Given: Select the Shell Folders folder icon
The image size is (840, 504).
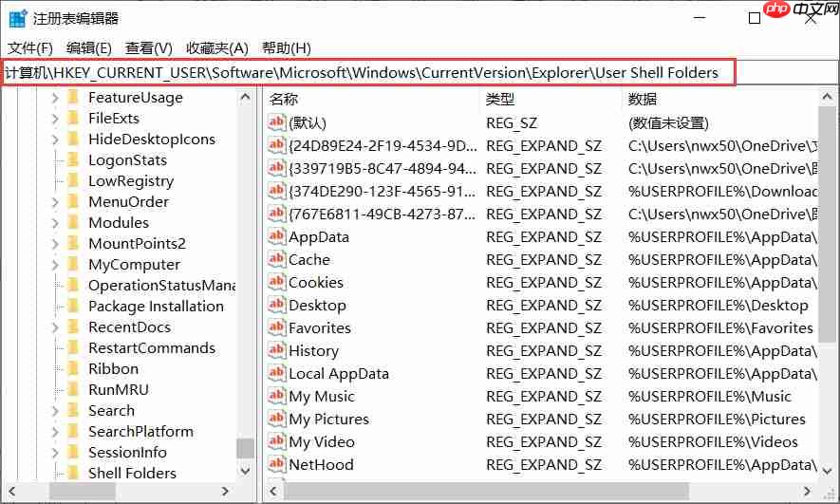Looking at the screenshot, I should pyautogui.click(x=74, y=474).
